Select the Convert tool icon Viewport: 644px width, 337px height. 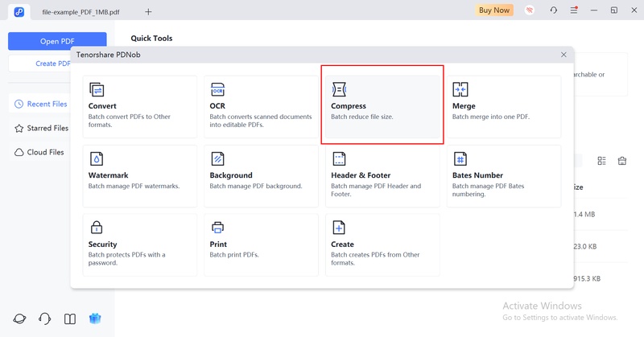[97, 89]
